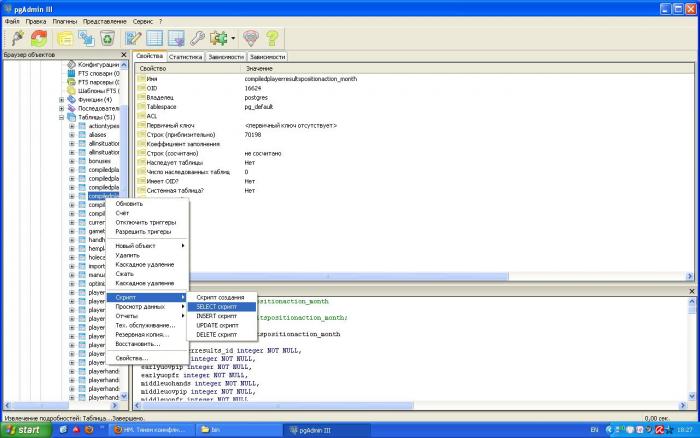Image resolution: width=700 pixels, height=438 pixels.
Task: Open the SQL query tool pencil icon
Action: [x=133, y=39]
